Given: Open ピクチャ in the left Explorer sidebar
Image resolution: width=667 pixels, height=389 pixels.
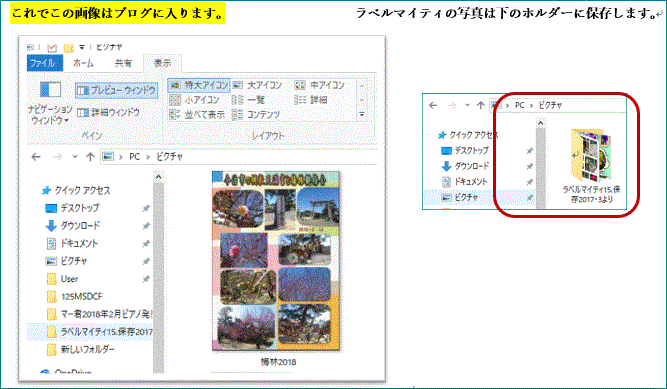Looking at the screenshot, I should point(66,261).
